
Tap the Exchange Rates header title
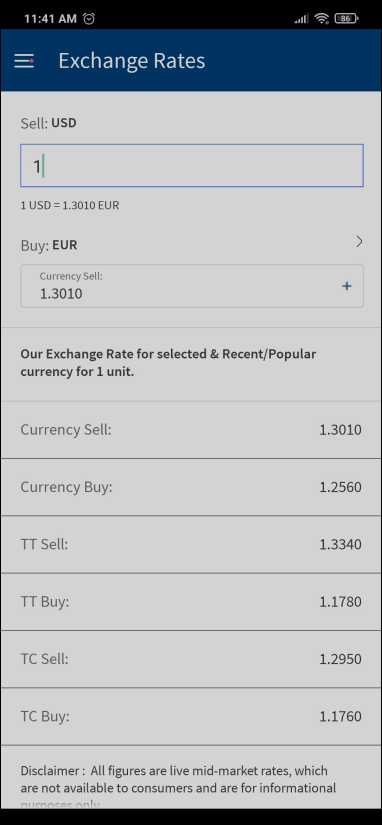coord(132,61)
